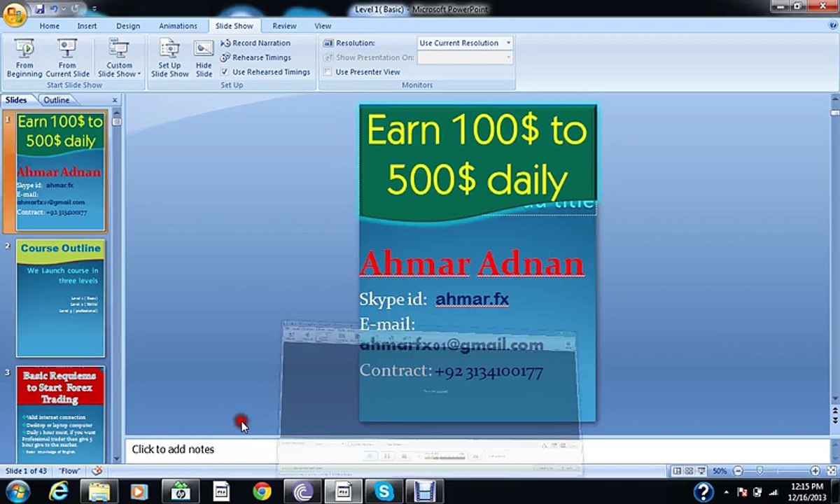
Task: Toggle Use Rehearsed Timings checkbox
Action: (x=225, y=71)
